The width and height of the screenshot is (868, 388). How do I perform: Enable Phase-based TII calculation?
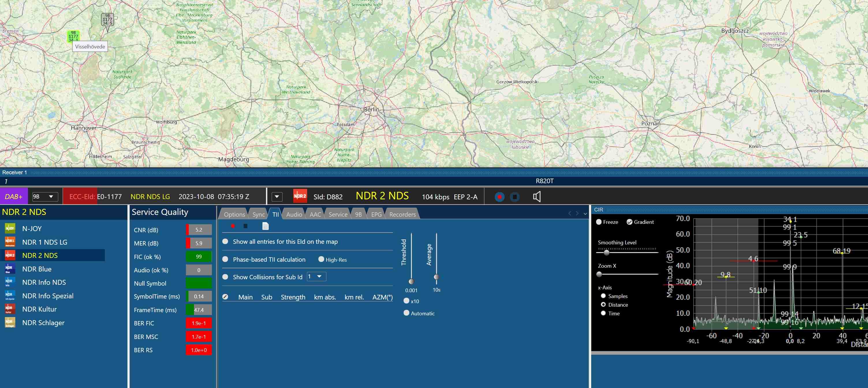point(225,259)
